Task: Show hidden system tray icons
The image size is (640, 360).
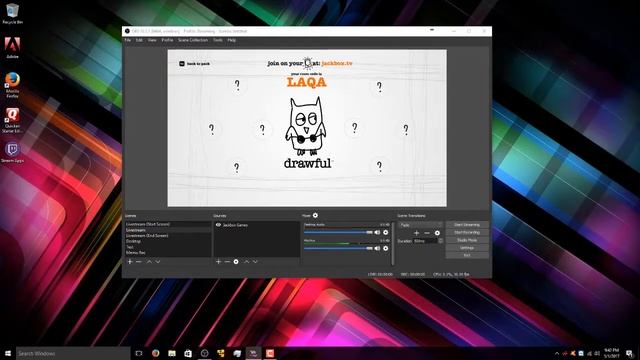Action: pos(557,353)
